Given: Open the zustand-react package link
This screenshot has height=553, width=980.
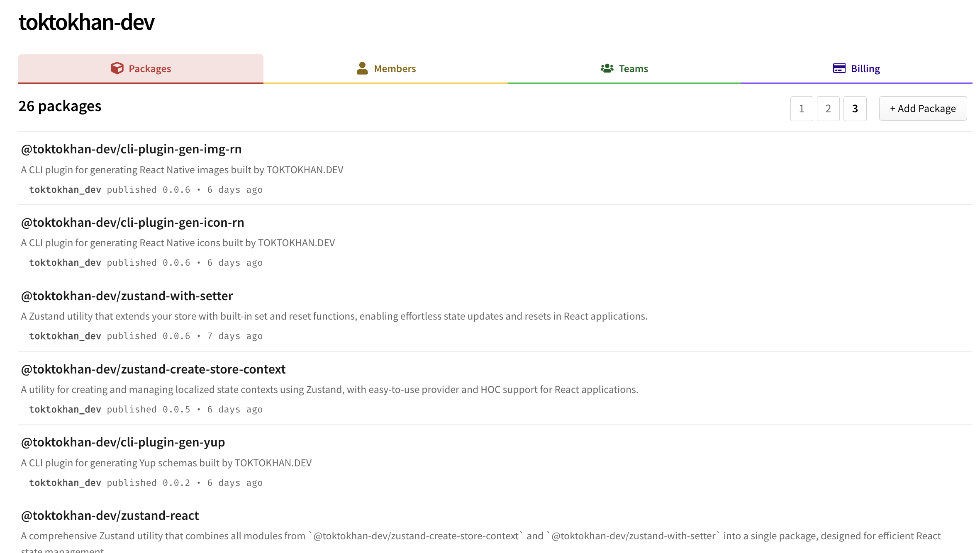Looking at the screenshot, I should tap(110, 516).
